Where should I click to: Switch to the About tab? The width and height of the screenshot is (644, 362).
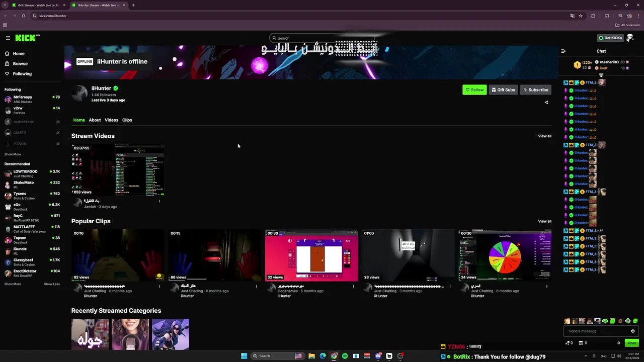(95, 120)
